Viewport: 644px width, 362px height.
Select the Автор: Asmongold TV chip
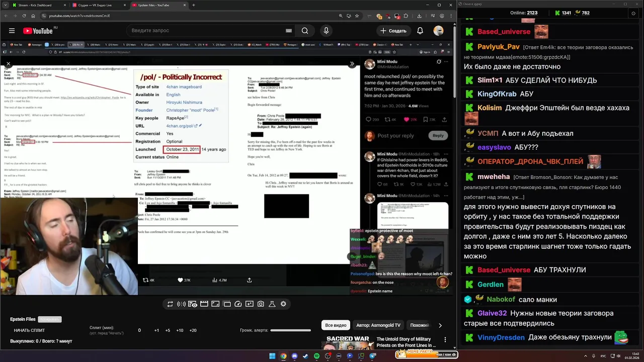(x=378, y=325)
